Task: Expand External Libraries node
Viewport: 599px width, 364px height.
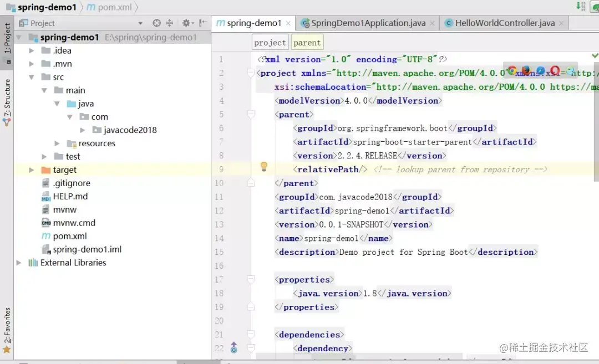Action: (19, 263)
